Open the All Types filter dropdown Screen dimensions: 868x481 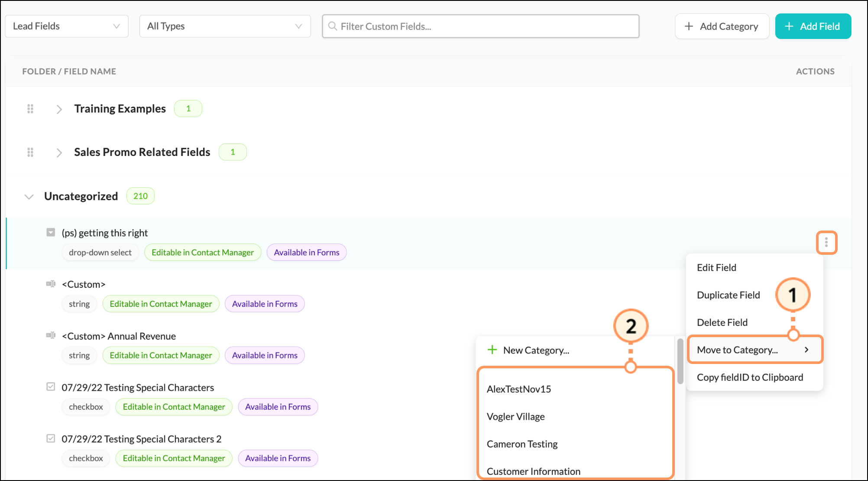[x=225, y=26]
